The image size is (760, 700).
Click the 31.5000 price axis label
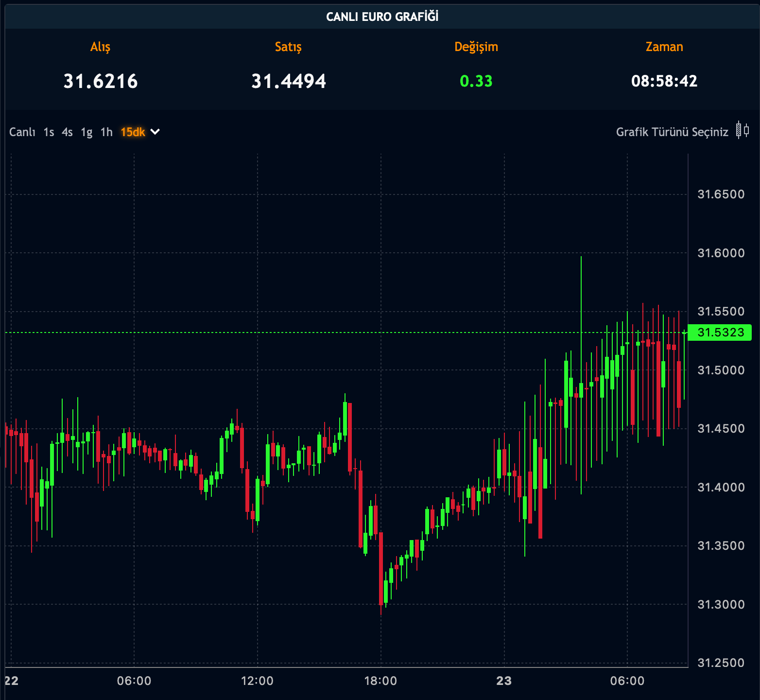721,370
